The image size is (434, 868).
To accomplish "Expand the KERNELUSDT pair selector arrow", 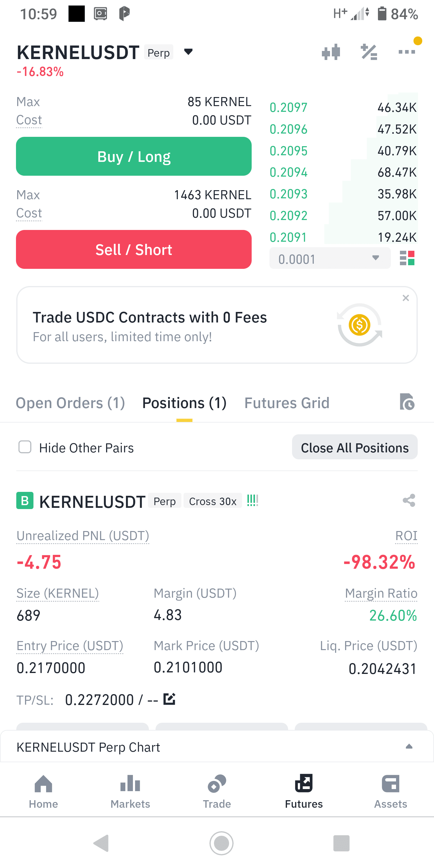I will (x=188, y=52).
